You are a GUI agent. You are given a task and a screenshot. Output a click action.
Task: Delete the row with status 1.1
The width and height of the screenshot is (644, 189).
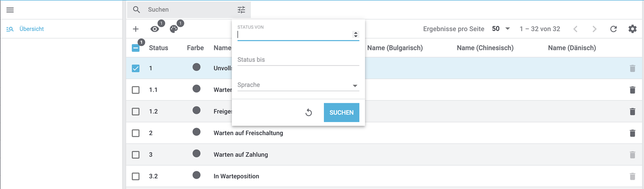click(632, 90)
